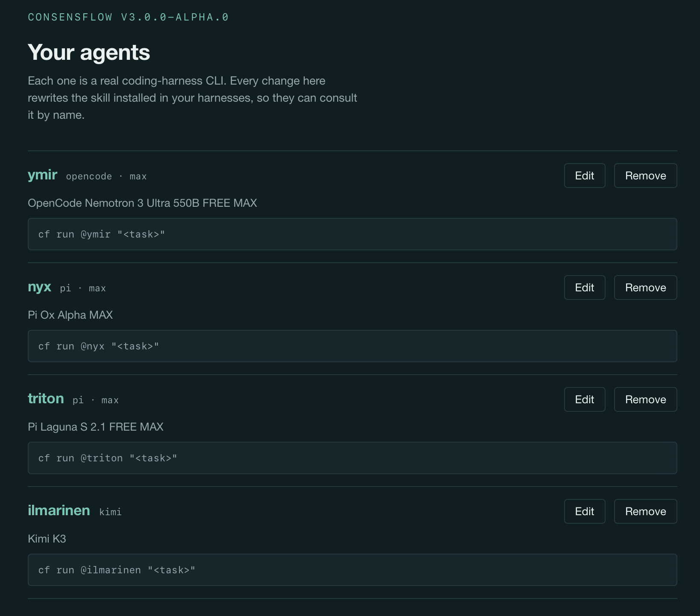Click the 'pi · max' label beside nyx
This screenshot has height=616, width=700.
click(83, 288)
